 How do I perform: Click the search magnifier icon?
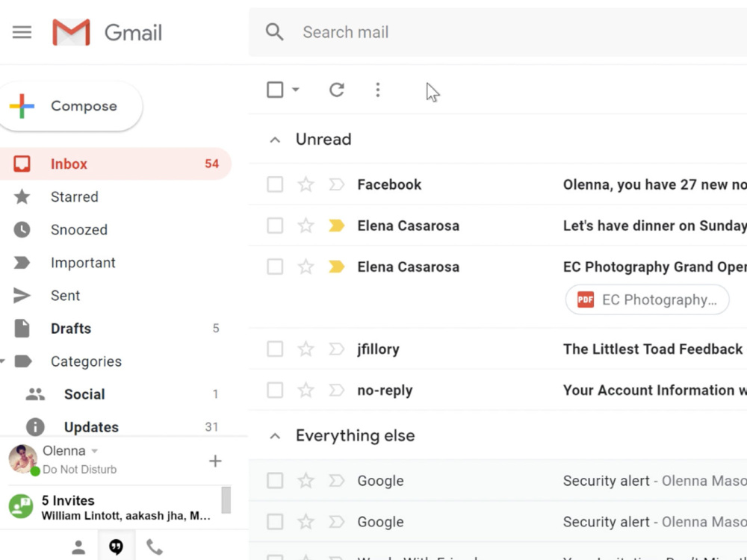pyautogui.click(x=274, y=32)
